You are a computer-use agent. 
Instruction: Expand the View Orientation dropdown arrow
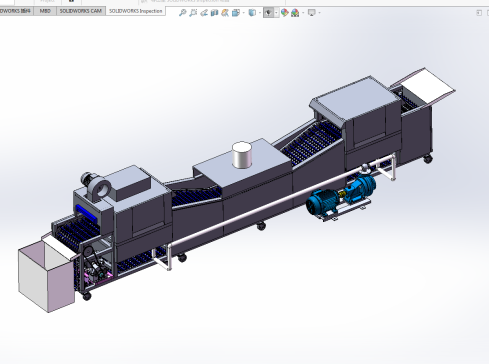243,13
